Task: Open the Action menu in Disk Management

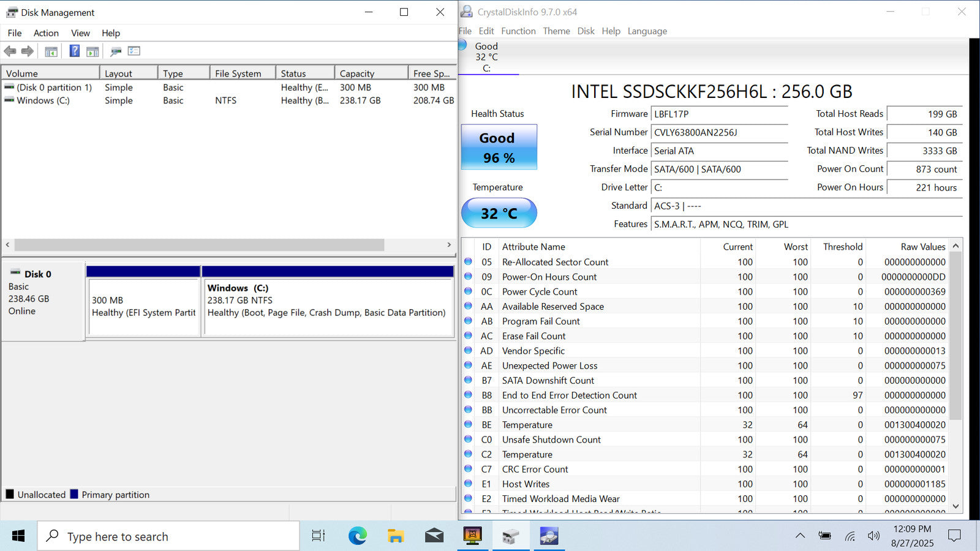Action: click(x=46, y=33)
